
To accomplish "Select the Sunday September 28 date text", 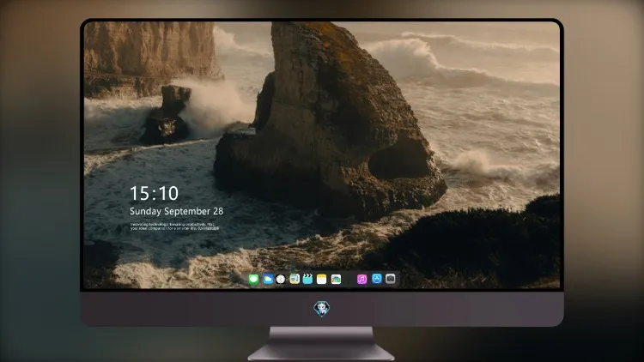I will coord(177,211).
